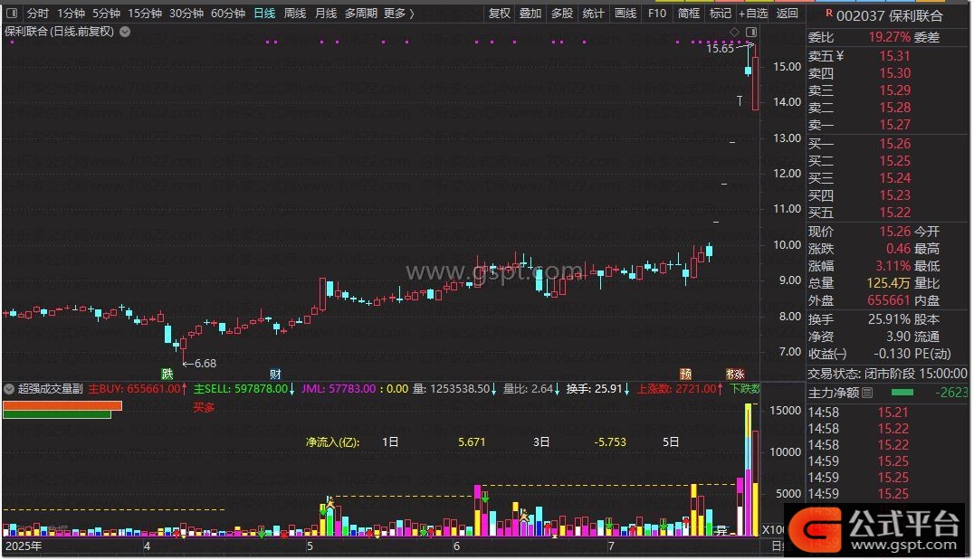Click 上涨数 value 2721.00
Screen dimensions: 974x560
[x=696, y=389]
